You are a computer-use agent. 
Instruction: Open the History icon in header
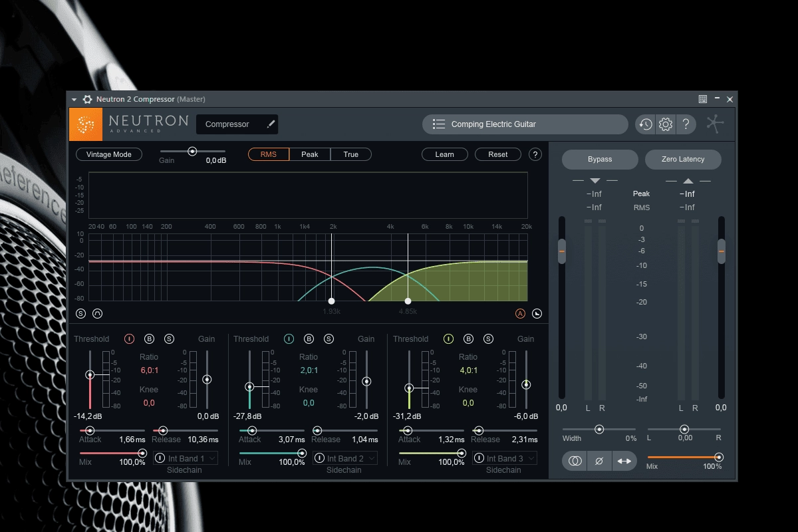pos(645,124)
